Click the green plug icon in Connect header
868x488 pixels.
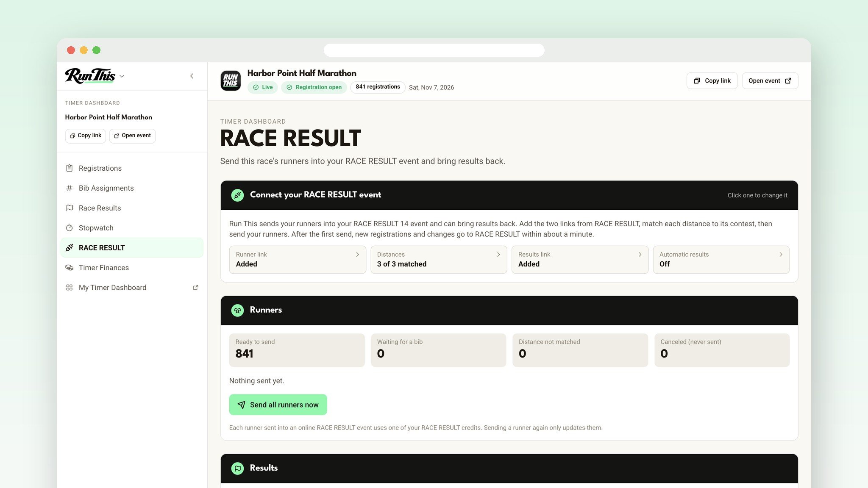(237, 195)
